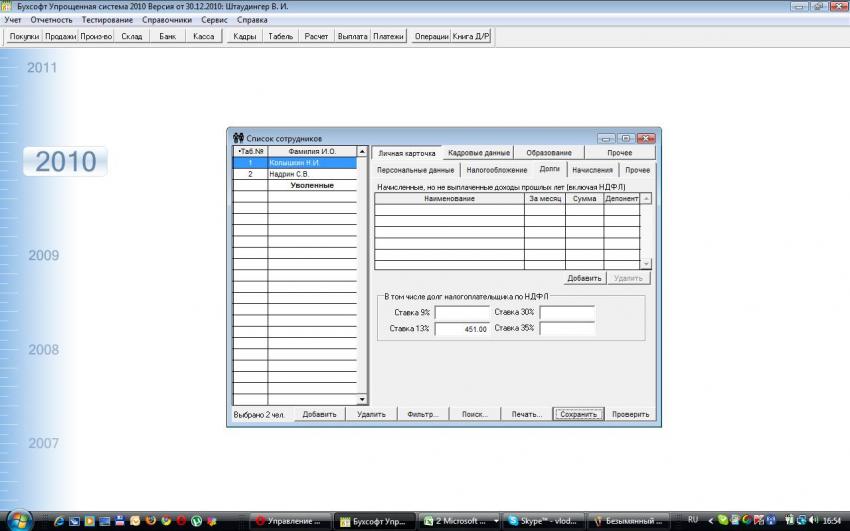Select employee Надрин С.В. in the list
Image resolution: width=850 pixels, height=531 pixels.
pyautogui.click(x=310, y=174)
